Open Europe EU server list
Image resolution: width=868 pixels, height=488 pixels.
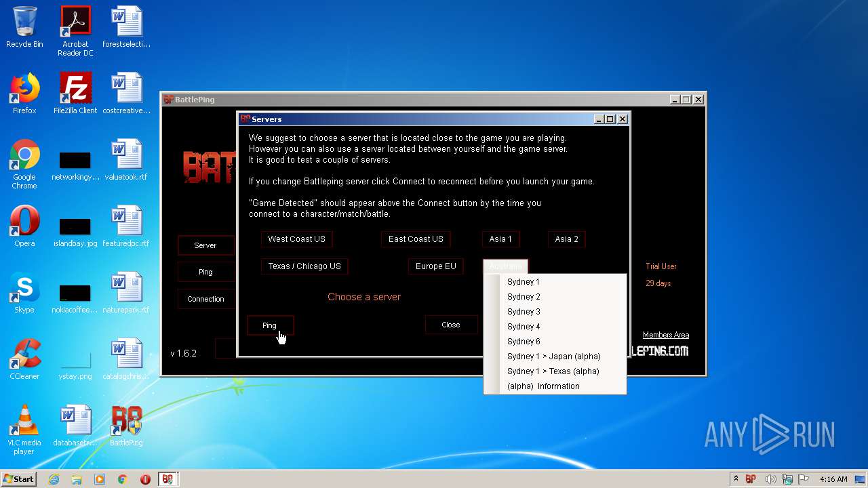435,266
